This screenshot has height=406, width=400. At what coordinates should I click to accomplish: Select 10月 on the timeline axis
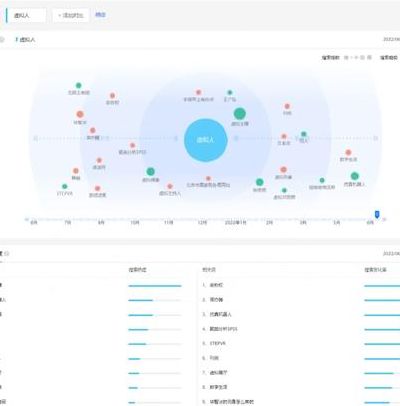[x=135, y=223]
